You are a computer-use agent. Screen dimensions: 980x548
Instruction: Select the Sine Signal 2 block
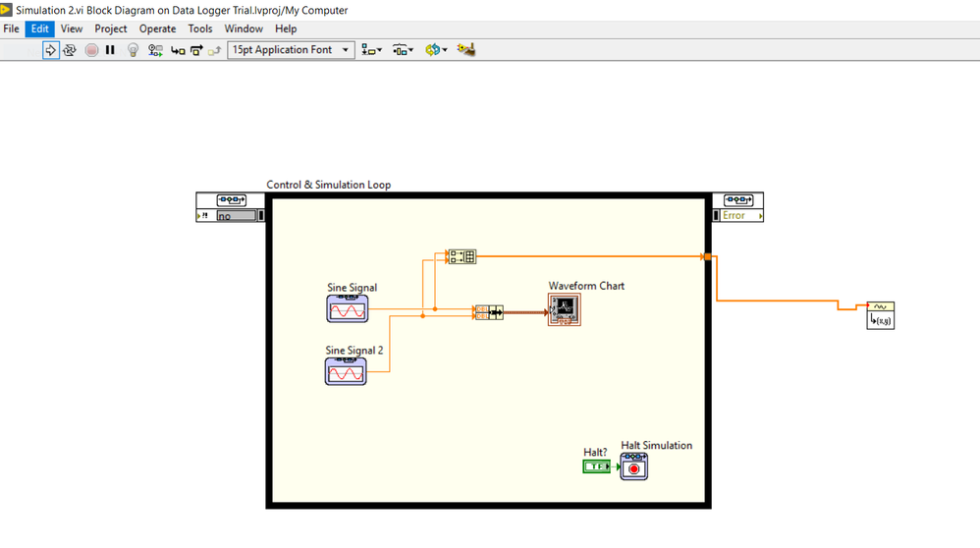pos(346,371)
